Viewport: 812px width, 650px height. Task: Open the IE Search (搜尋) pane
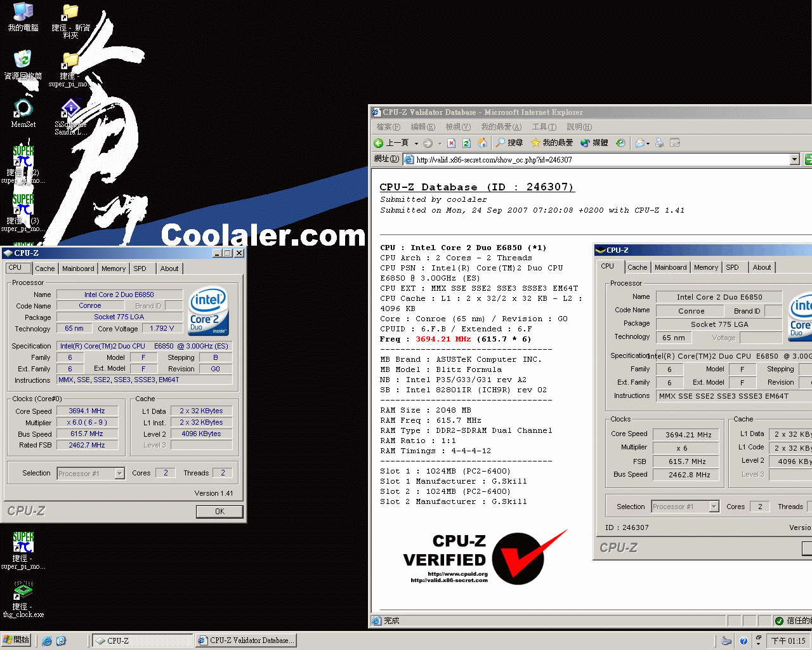point(509,143)
